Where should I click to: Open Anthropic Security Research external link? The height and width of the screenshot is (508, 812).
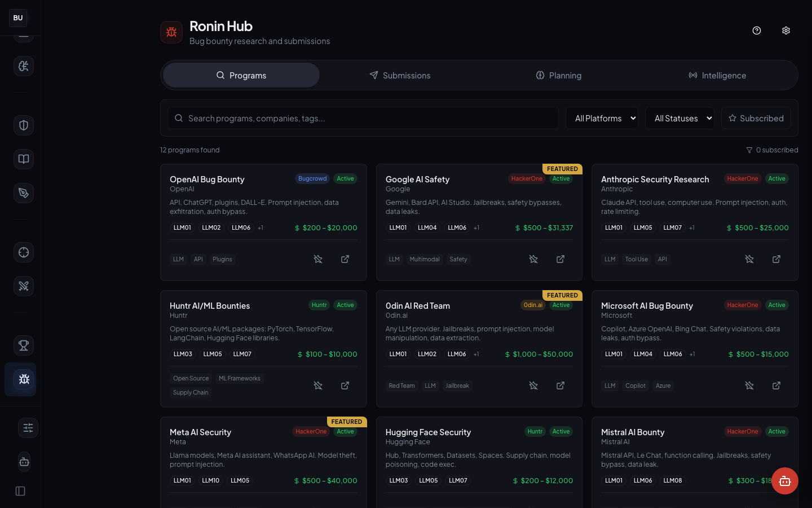[776, 259]
